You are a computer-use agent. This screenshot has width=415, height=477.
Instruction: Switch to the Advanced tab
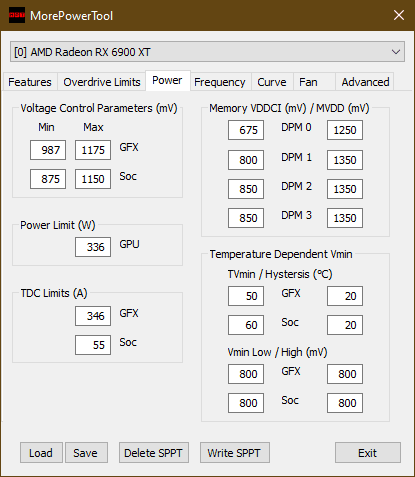[365, 82]
